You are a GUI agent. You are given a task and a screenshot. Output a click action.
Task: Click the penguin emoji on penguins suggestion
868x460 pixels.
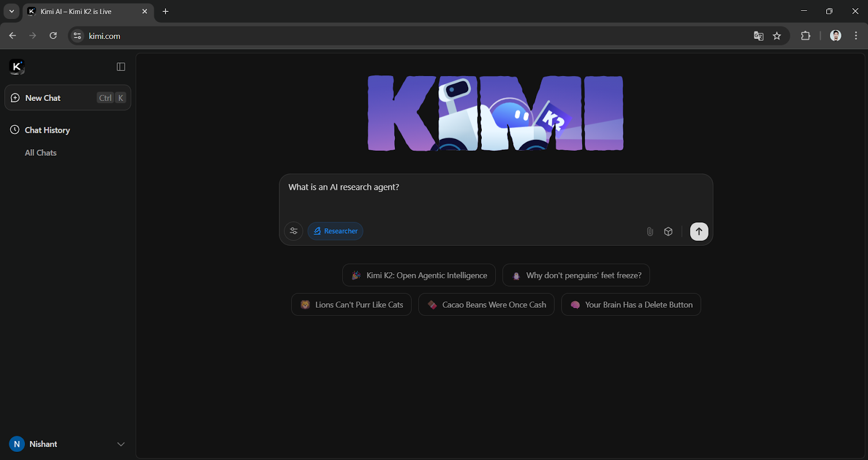coord(516,276)
